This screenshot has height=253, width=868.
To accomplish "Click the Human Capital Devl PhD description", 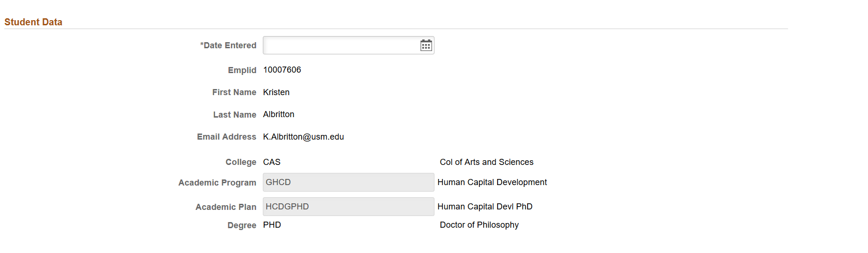I will pyautogui.click(x=485, y=207).
